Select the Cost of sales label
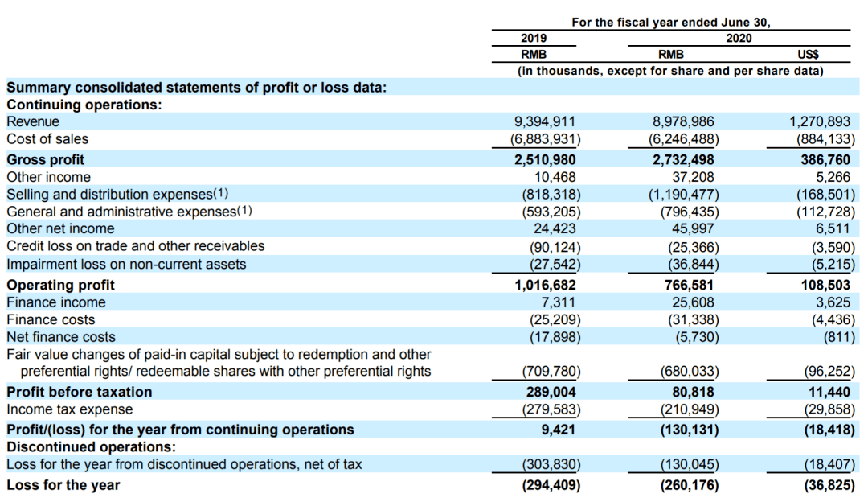Image resolution: width=868 pixels, height=502 pixels. coord(47,139)
